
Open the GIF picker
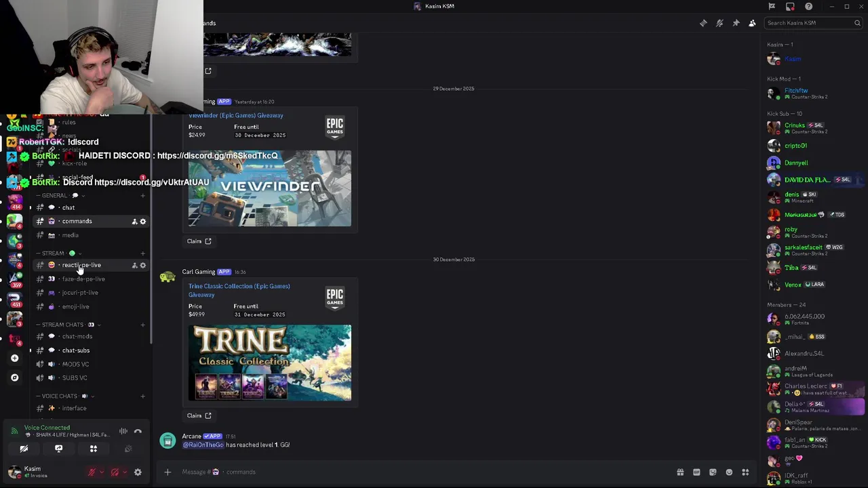pos(696,472)
